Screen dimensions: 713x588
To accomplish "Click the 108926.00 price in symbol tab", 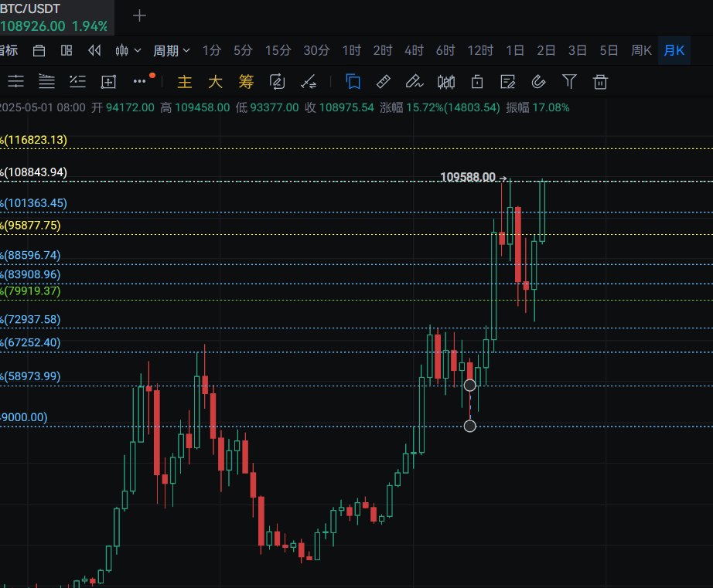I will point(32,26).
